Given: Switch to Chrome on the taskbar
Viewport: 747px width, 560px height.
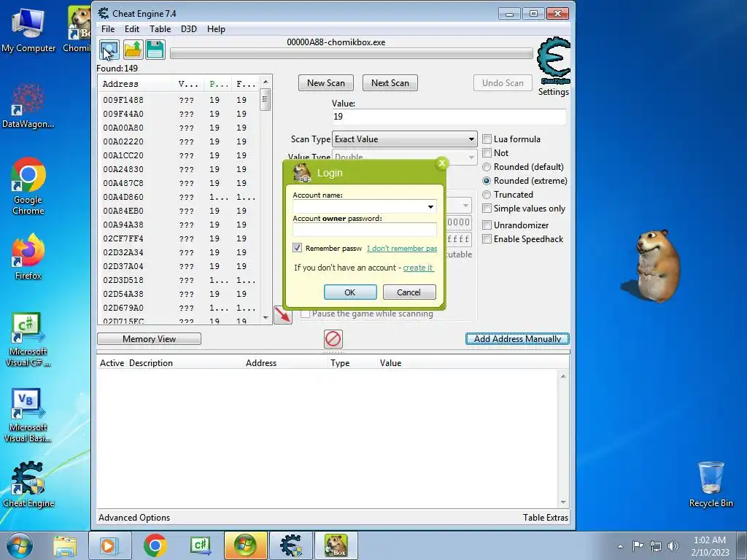Looking at the screenshot, I should 155,545.
